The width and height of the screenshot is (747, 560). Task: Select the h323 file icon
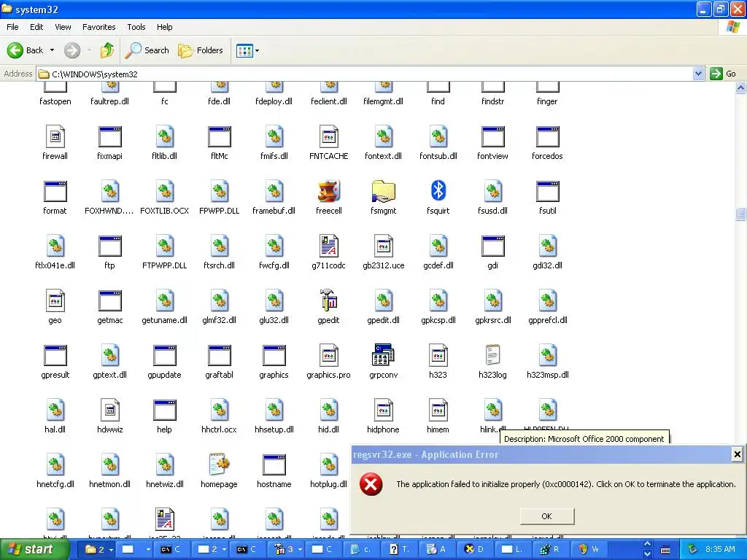(438, 355)
